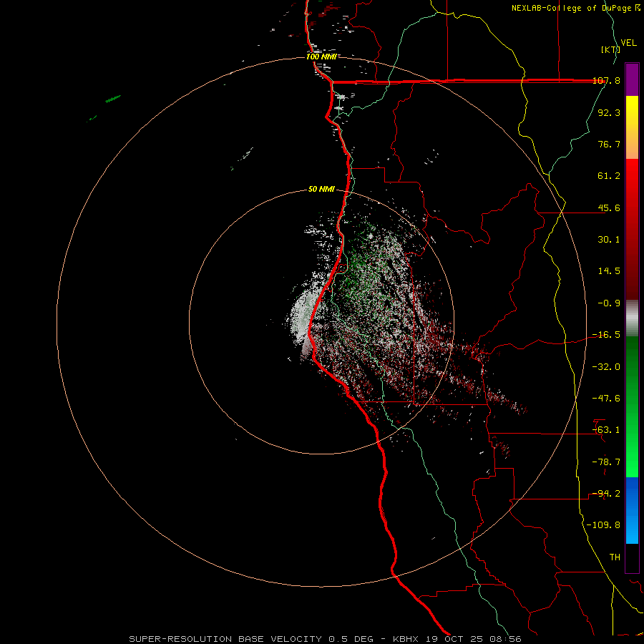The image size is (644, 644).
Task: Select the -94.2 velocity scale value
Action: coord(606,494)
